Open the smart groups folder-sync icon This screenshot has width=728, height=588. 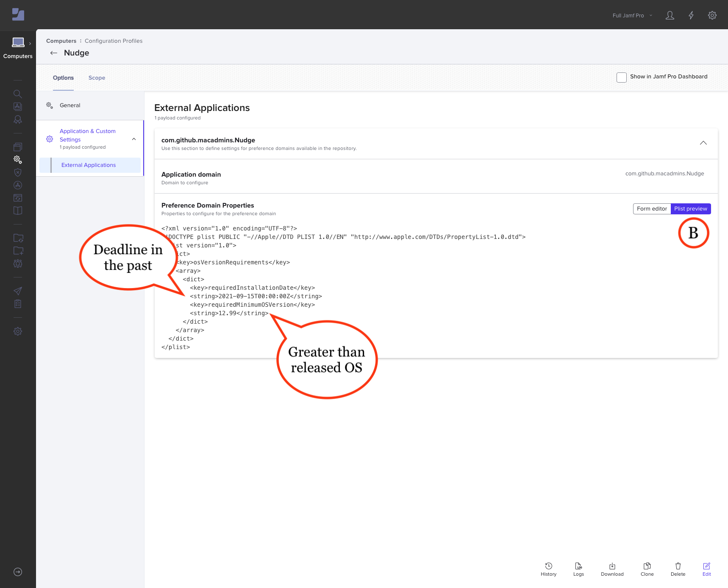pos(18,238)
